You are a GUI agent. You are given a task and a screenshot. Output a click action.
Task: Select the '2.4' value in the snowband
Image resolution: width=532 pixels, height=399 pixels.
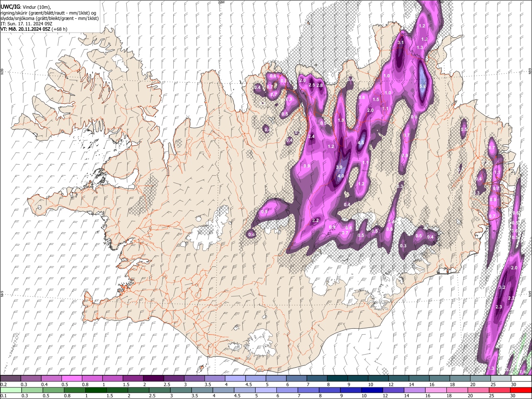[x=312, y=137]
